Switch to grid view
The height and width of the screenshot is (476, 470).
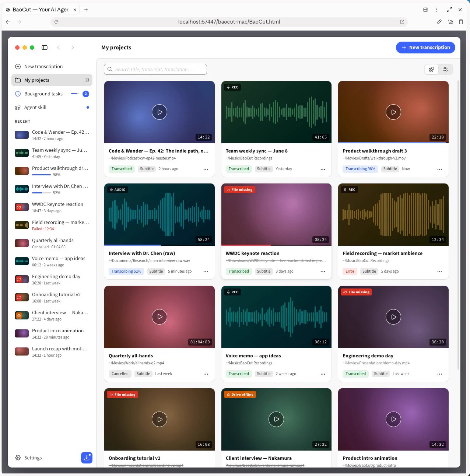coord(432,69)
